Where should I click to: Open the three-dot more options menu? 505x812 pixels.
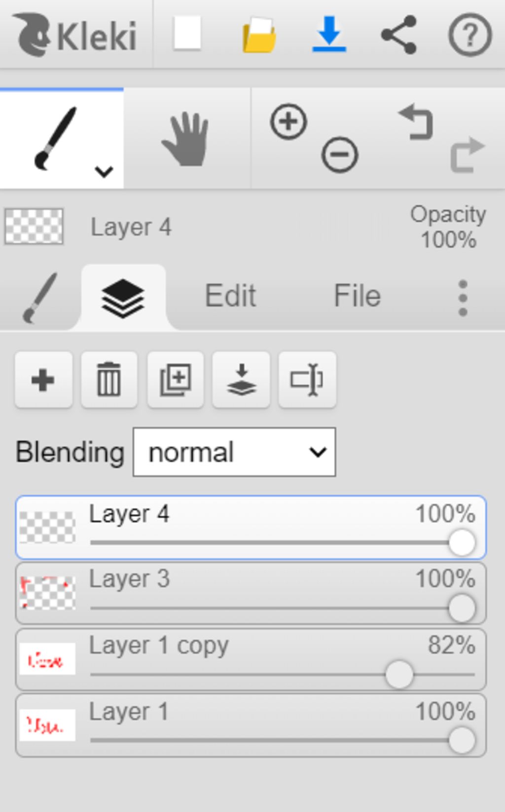pyautogui.click(x=463, y=298)
